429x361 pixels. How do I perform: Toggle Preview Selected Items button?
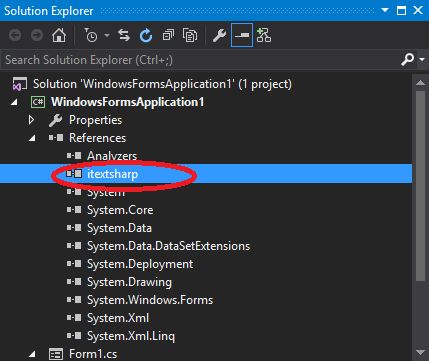(242, 35)
